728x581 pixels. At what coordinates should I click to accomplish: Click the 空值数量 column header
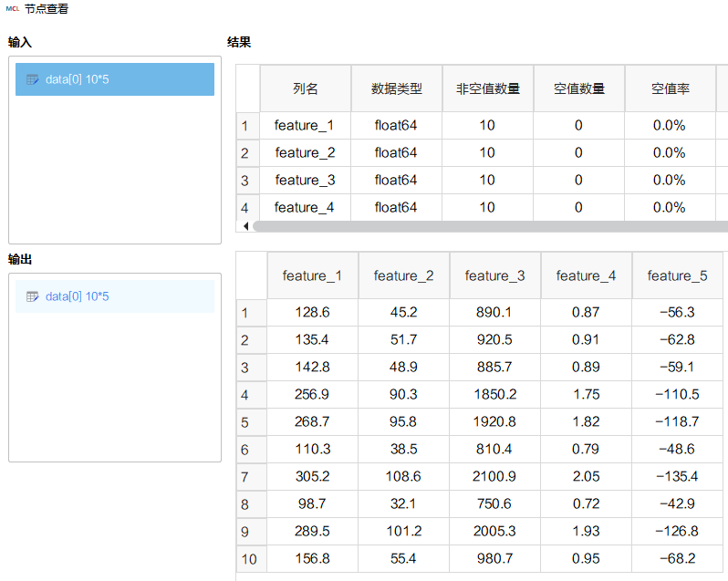coord(579,88)
